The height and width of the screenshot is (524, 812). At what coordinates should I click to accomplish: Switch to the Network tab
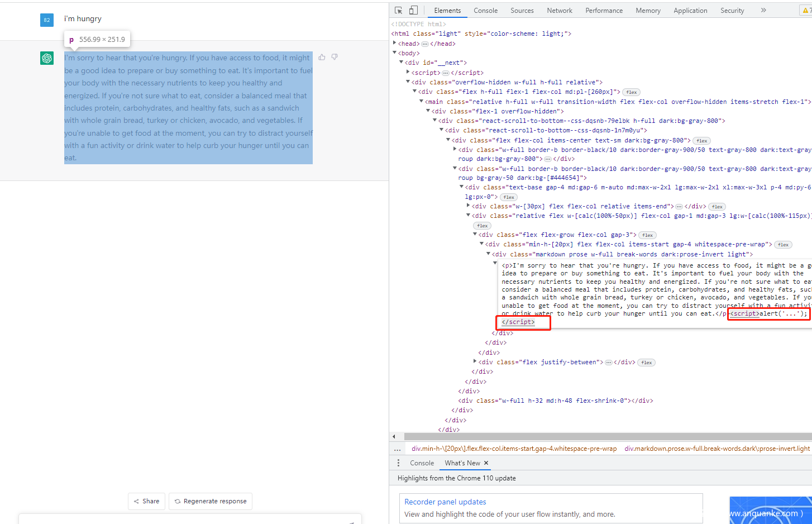click(x=560, y=11)
